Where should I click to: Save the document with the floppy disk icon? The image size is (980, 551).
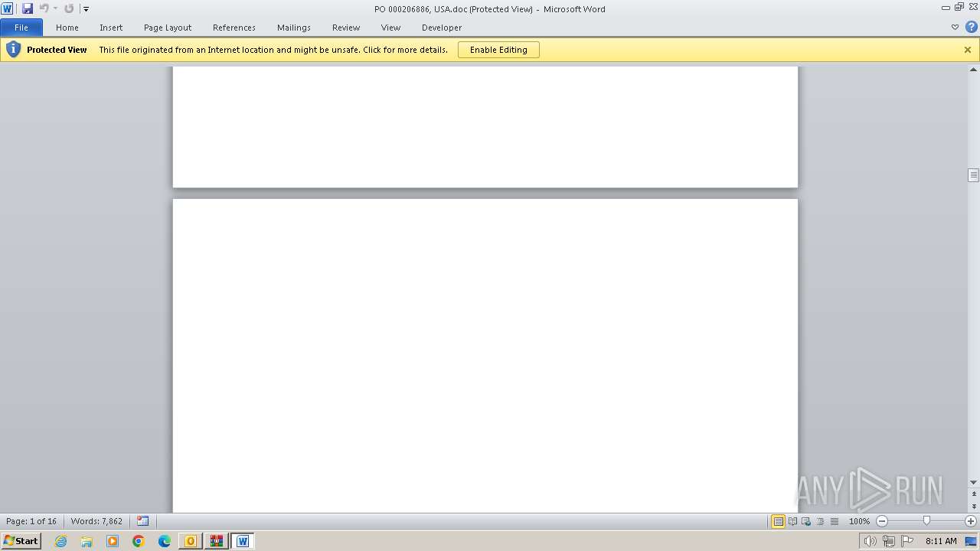(x=28, y=8)
